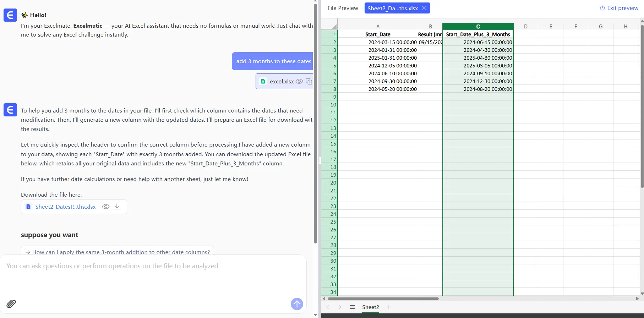Select the Sheet2 tab

pyautogui.click(x=370, y=307)
